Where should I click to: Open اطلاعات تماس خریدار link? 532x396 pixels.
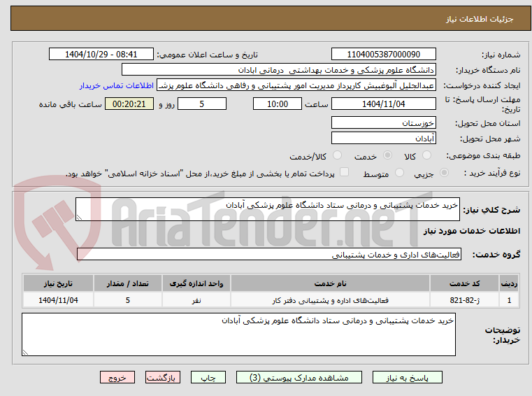[117, 85]
